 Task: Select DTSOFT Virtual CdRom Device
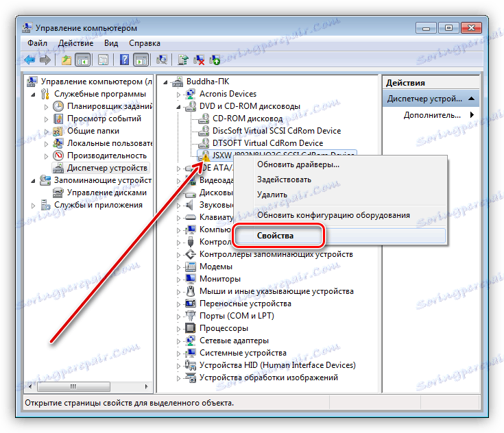pos(267,143)
